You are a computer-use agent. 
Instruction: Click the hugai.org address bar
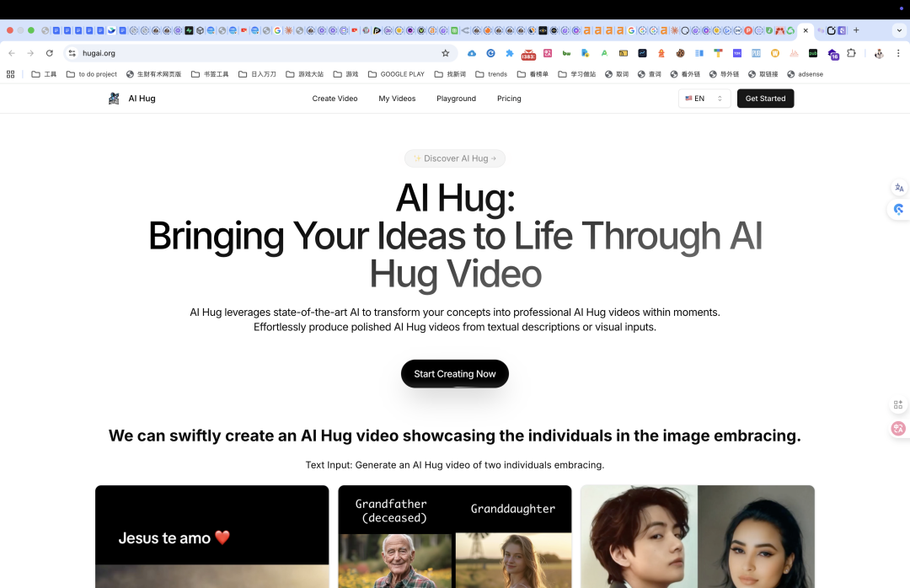[260, 53]
